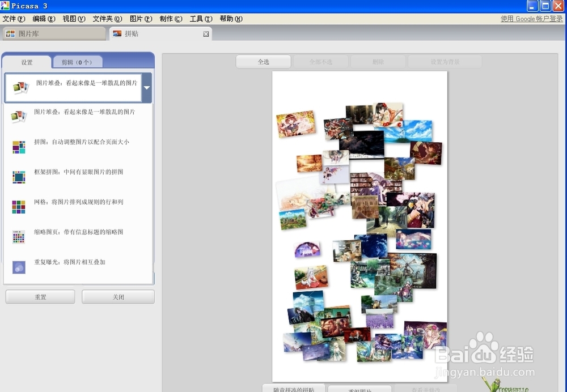Select the purple semicircle photo
This screenshot has width=567, height=392.
[x=307, y=249]
